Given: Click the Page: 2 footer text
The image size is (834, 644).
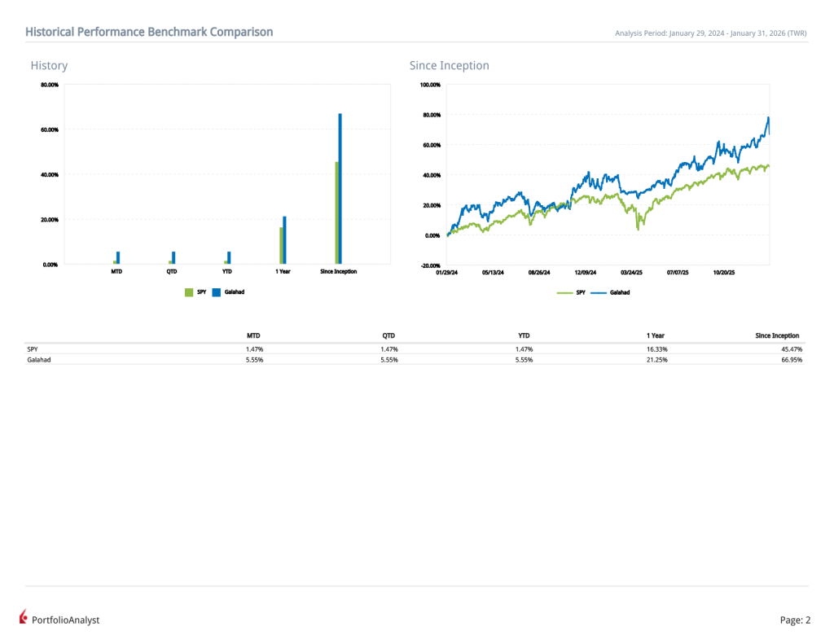Looking at the screenshot, I should tap(795, 620).
